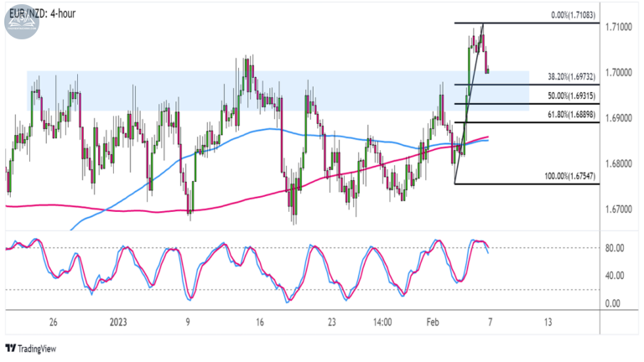The height and width of the screenshot is (362, 644).
Task: Select the 100.00%(1.67547) Fibonacci label
Action: [569, 176]
